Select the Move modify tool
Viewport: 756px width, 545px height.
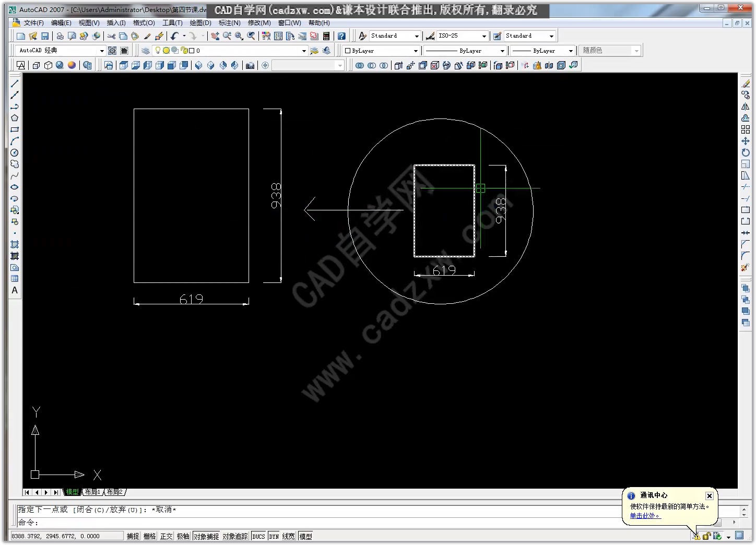coord(746,141)
